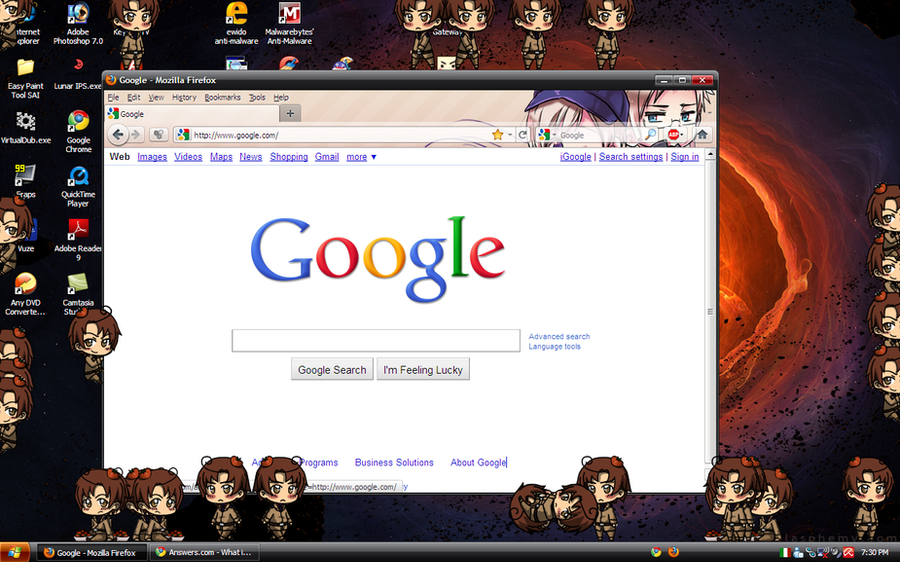Click the search magnifier icon in Firefox
The image size is (900, 562).
click(650, 135)
